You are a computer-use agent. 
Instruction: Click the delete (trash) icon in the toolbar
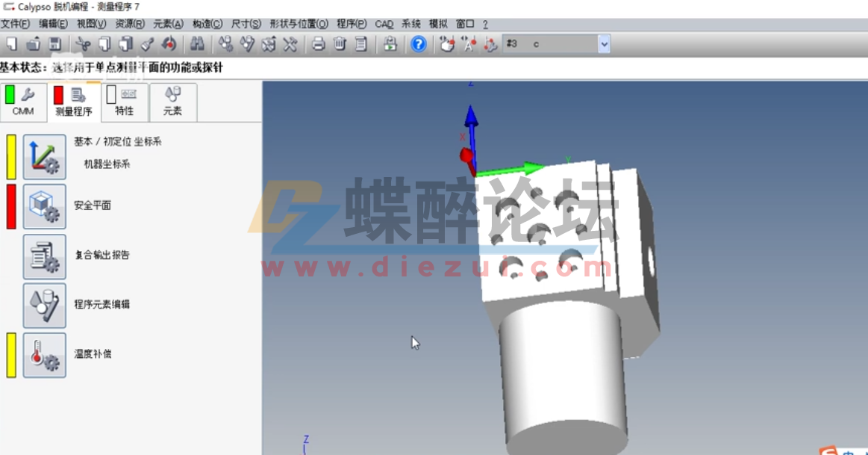pos(340,44)
